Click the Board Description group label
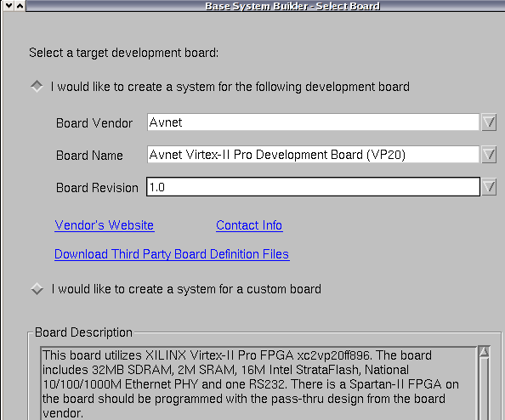Screen dimensions: 505x420 pyautogui.click(x=83, y=332)
